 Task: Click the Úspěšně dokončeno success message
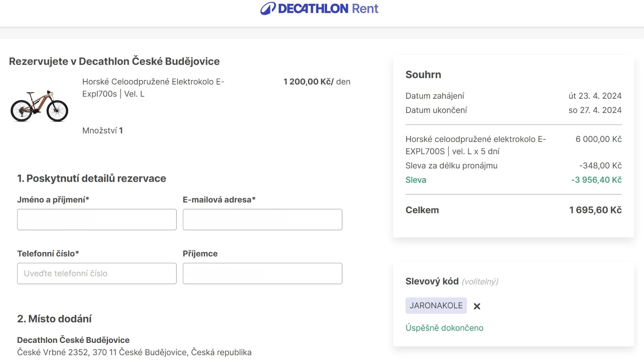(x=444, y=328)
